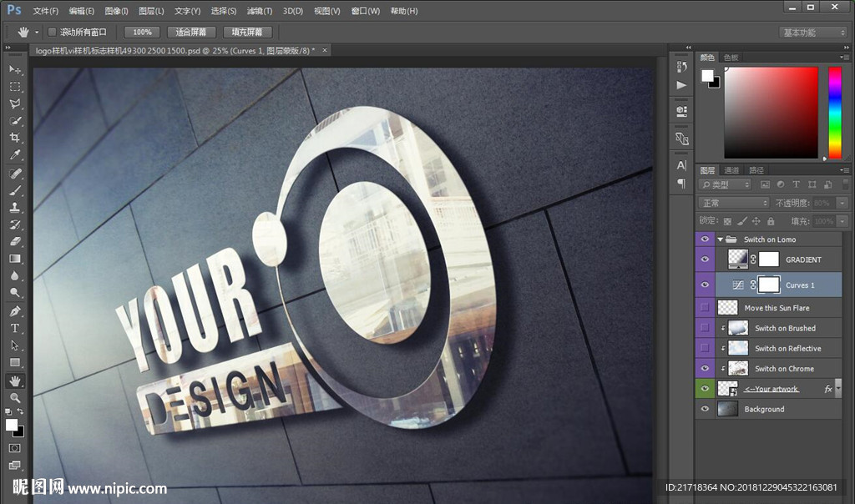Open the blend mode dropdown

734,203
